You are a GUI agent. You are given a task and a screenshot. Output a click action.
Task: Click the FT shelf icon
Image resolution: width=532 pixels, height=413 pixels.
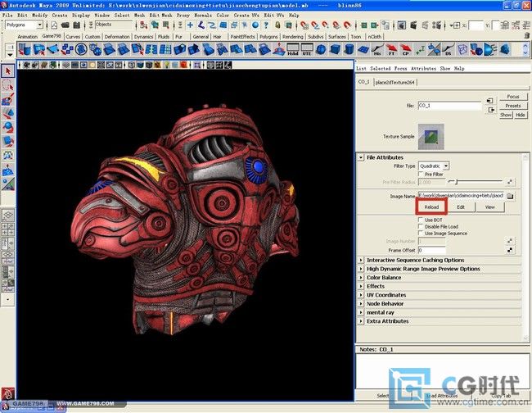pos(391,50)
